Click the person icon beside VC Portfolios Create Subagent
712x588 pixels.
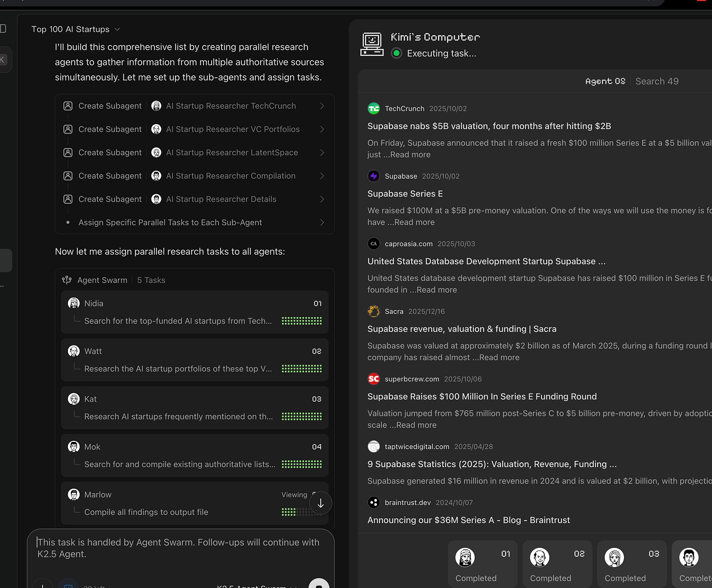tap(68, 129)
